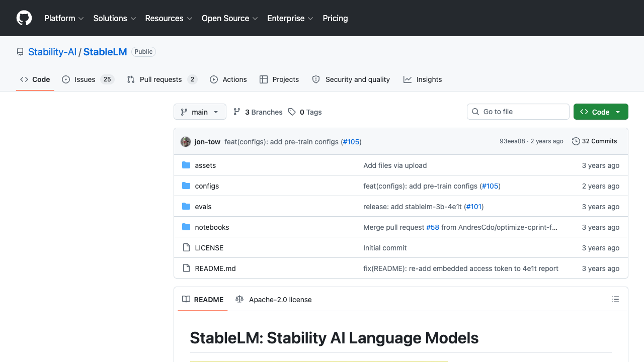Open the assets folder
This screenshot has height=362, width=644.
(205, 165)
